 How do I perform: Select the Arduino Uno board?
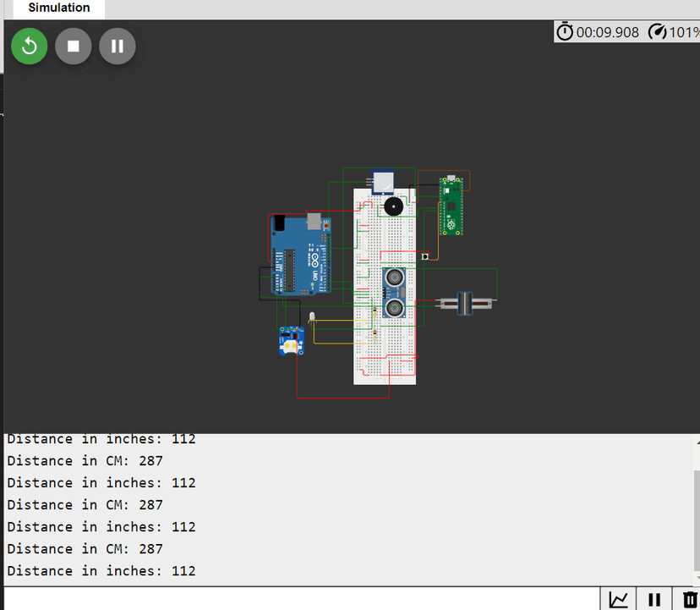[x=300, y=256]
